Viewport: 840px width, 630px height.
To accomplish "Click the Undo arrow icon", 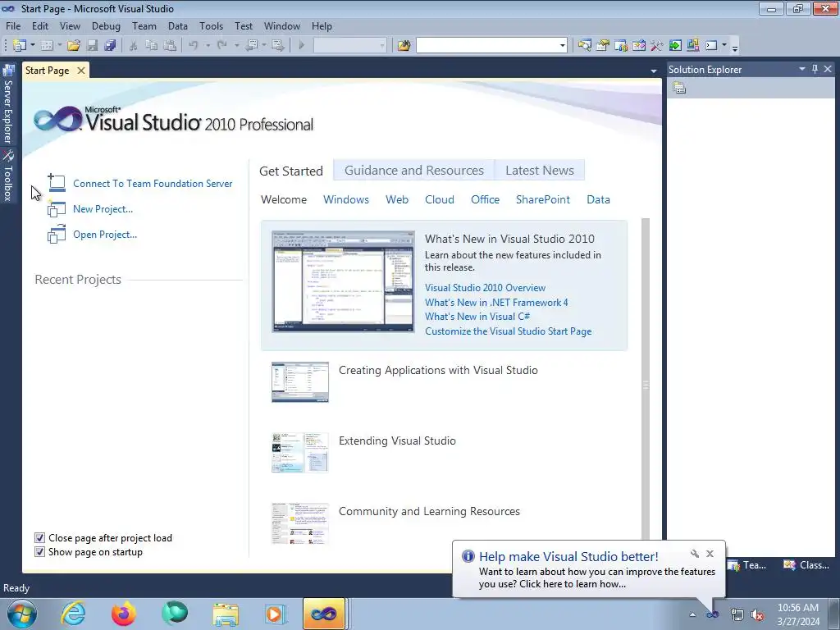I will click(x=194, y=46).
